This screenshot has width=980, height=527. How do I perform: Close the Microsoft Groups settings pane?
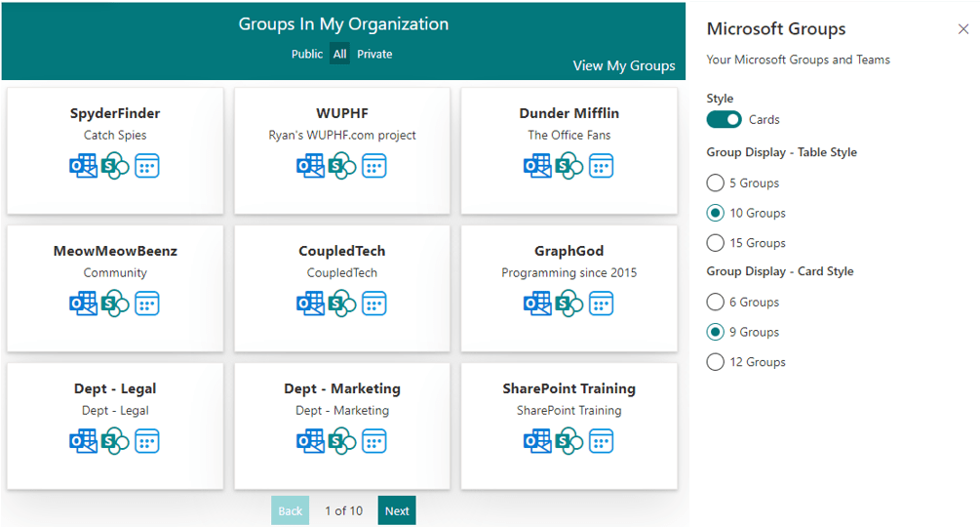click(963, 29)
